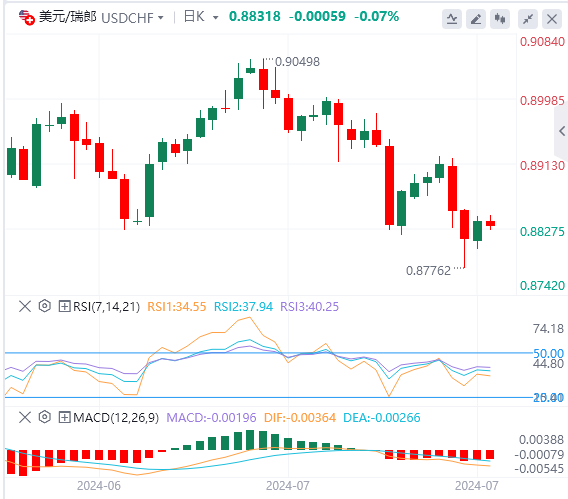Remove the MACD indicator panel
The height and width of the screenshot is (499, 568).
(25, 417)
